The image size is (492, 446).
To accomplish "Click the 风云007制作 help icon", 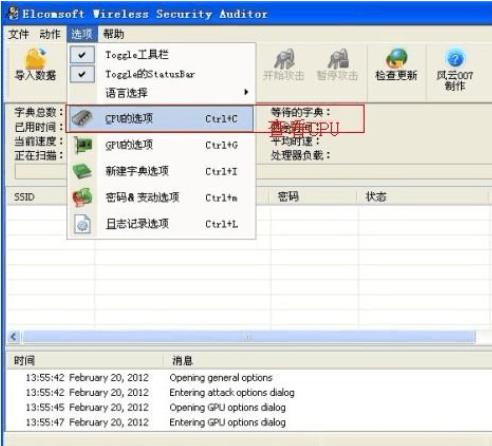I will point(455,59).
